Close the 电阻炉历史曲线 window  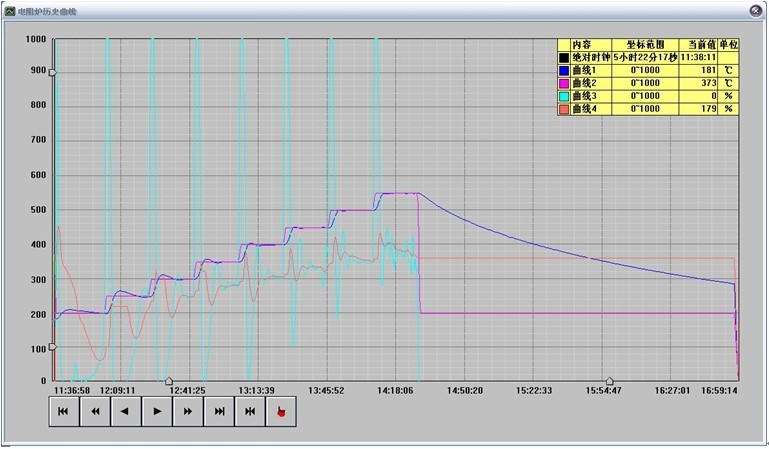click(x=756, y=11)
